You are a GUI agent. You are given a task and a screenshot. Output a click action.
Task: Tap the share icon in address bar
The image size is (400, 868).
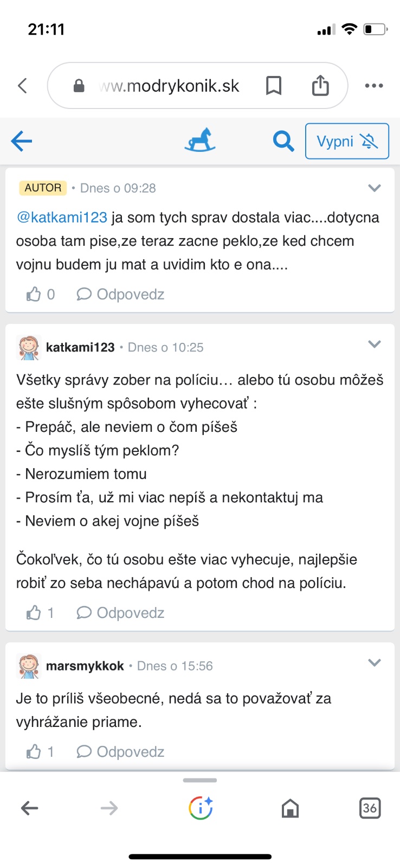point(320,86)
